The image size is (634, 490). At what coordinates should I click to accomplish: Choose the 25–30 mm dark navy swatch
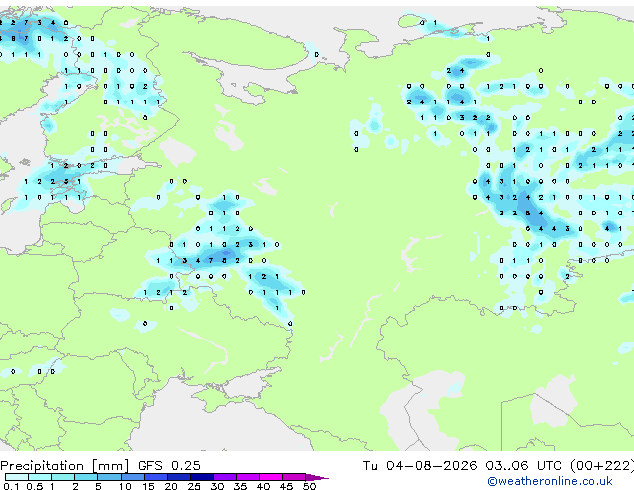click(x=202, y=477)
